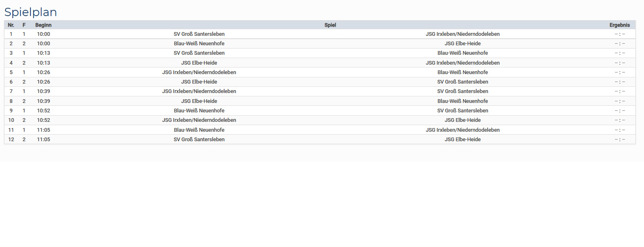Select JSG Irxleben/Niederndodeleben in game 11

point(463,130)
